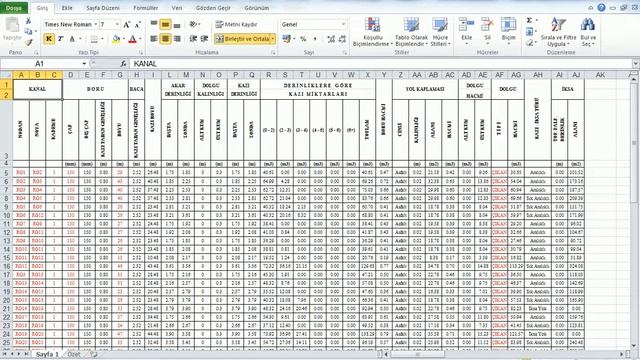Apply the red font color
This screenshot has width=640, height=360.
[x=132, y=39]
